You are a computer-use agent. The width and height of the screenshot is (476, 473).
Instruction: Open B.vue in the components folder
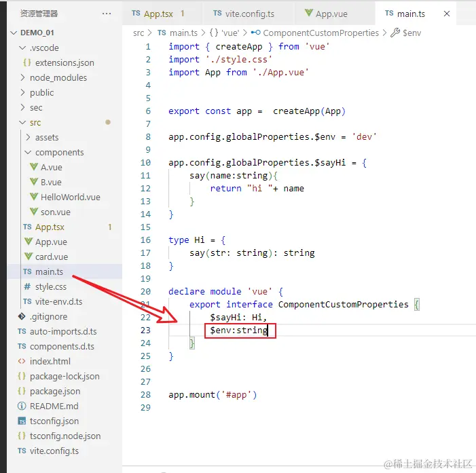(51, 182)
